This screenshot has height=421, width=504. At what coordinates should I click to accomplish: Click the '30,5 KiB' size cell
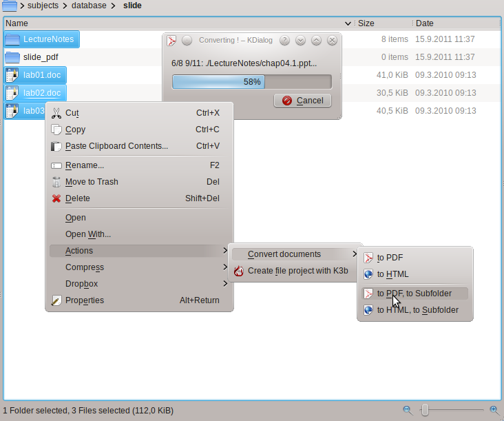pyautogui.click(x=392, y=93)
